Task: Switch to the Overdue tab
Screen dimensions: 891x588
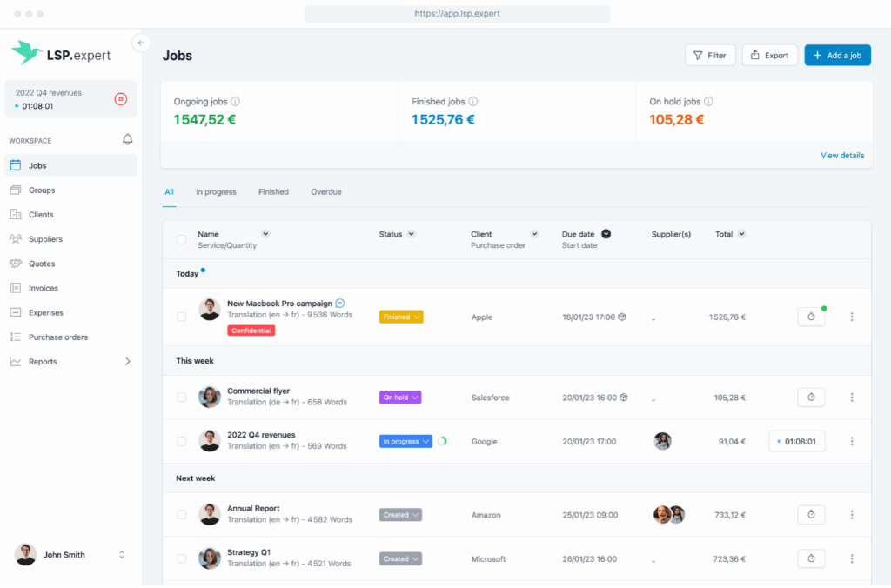Action: coord(326,192)
